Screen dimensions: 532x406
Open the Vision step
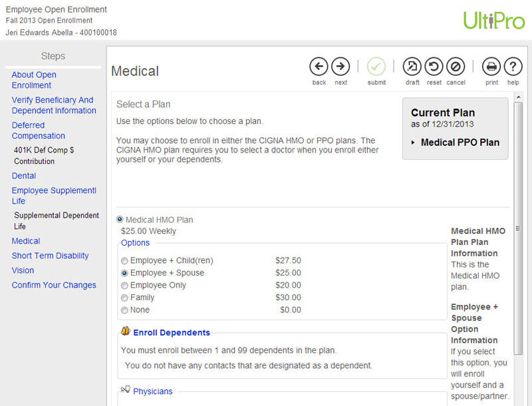click(x=22, y=270)
